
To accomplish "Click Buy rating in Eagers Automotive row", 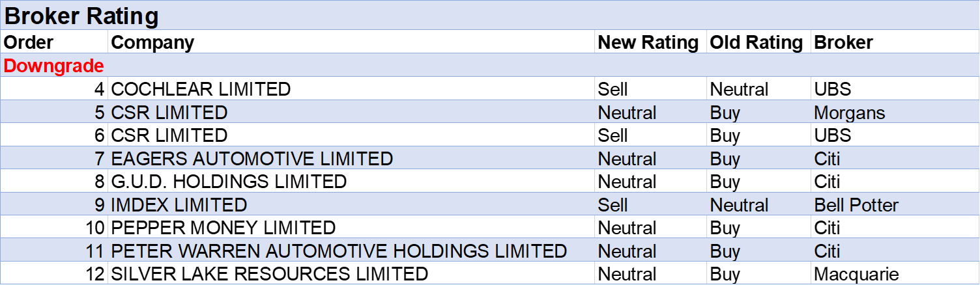I will pyautogui.click(x=725, y=159).
